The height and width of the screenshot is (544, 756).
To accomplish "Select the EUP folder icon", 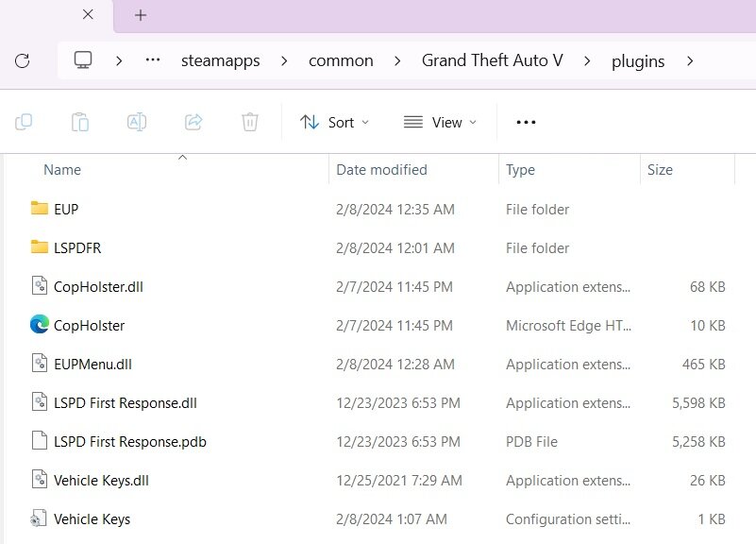I will coord(40,209).
